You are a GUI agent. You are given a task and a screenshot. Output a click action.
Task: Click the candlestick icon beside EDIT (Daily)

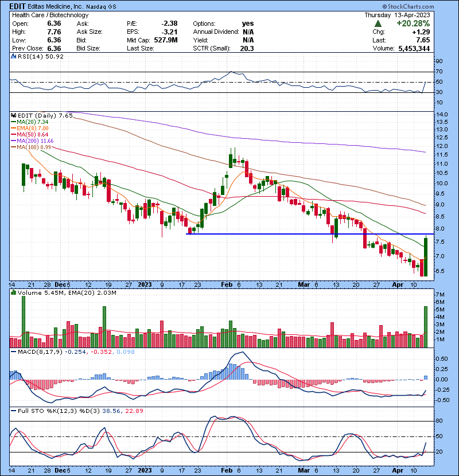pos(14,115)
